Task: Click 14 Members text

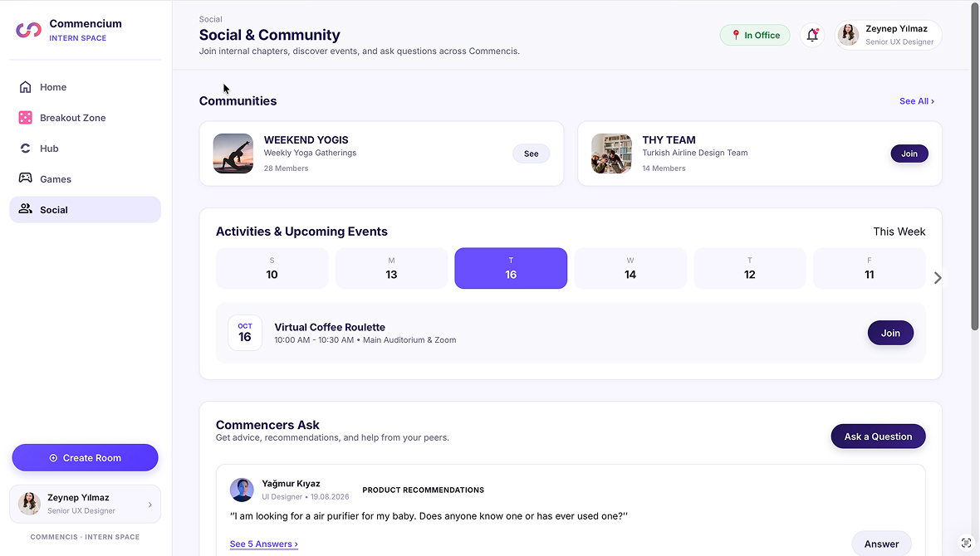Action: pyautogui.click(x=664, y=168)
